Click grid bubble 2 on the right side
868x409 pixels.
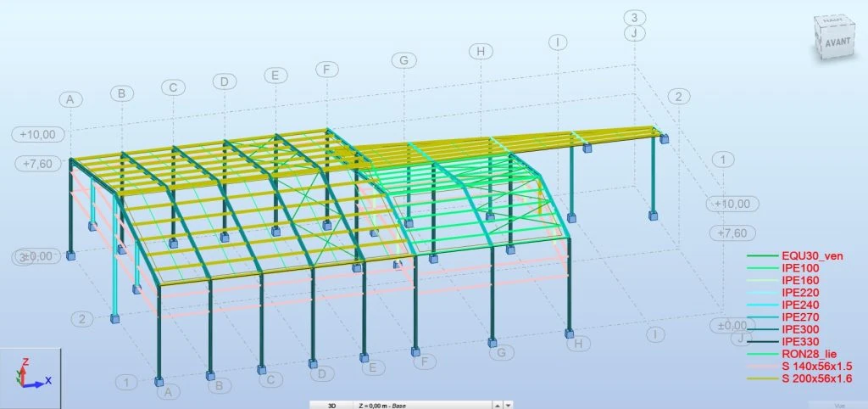(678, 97)
